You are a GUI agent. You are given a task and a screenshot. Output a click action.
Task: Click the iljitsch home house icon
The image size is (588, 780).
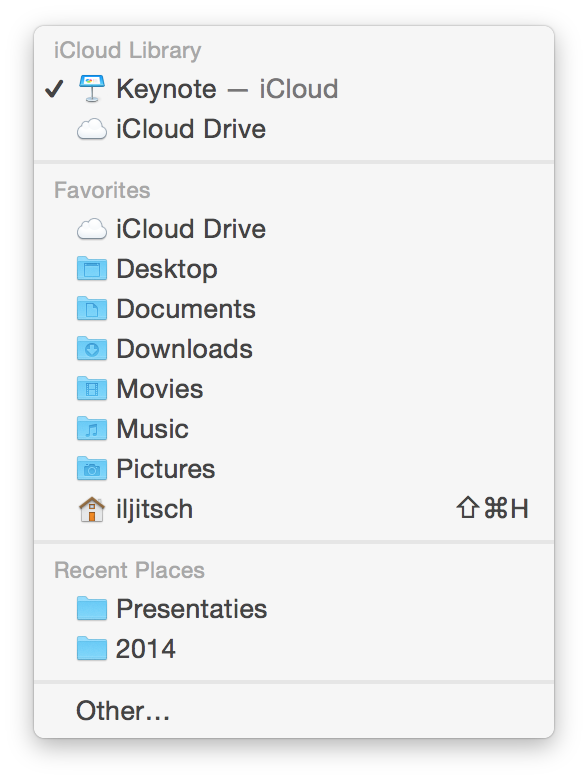(92, 509)
